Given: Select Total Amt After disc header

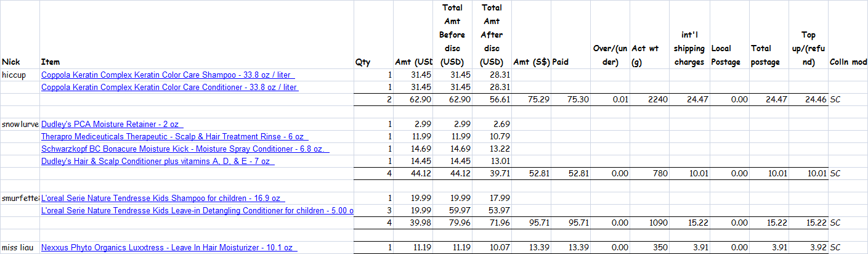Looking at the screenshot, I should click(492, 35).
